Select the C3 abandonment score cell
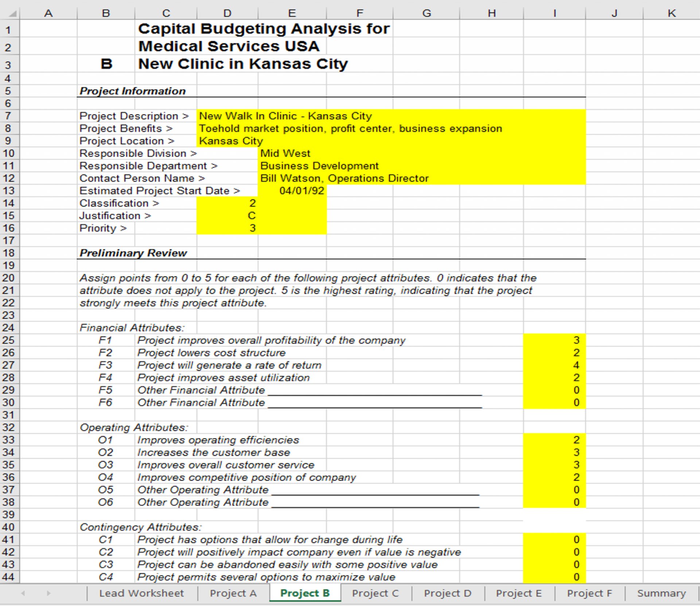Viewport: 700px width, 606px height. click(x=554, y=565)
